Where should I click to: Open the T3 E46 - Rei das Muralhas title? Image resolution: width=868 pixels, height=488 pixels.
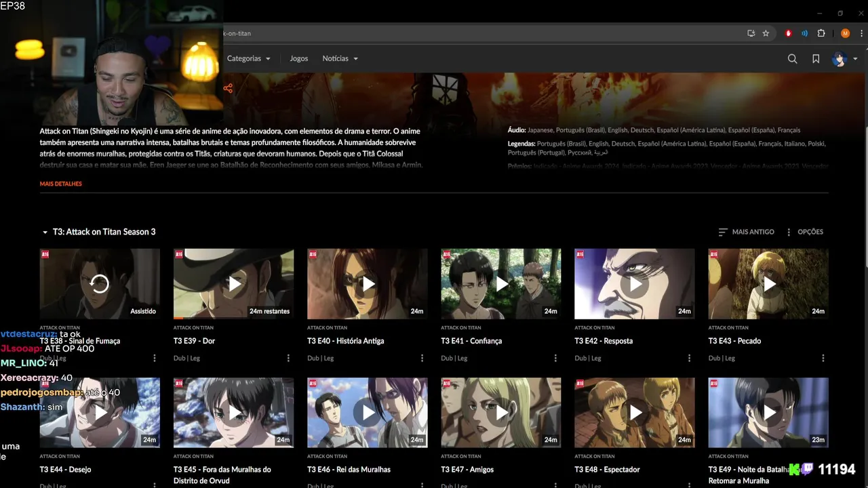(x=349, y=470)
